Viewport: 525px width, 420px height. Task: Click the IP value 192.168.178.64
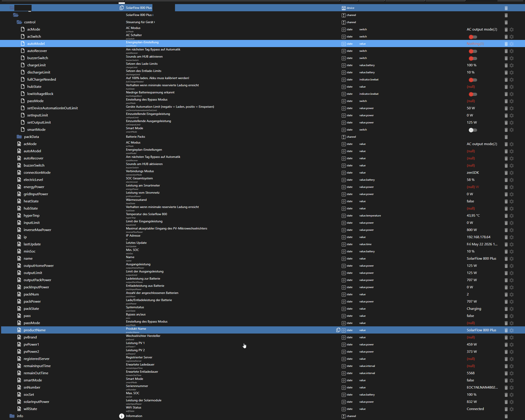479,237
